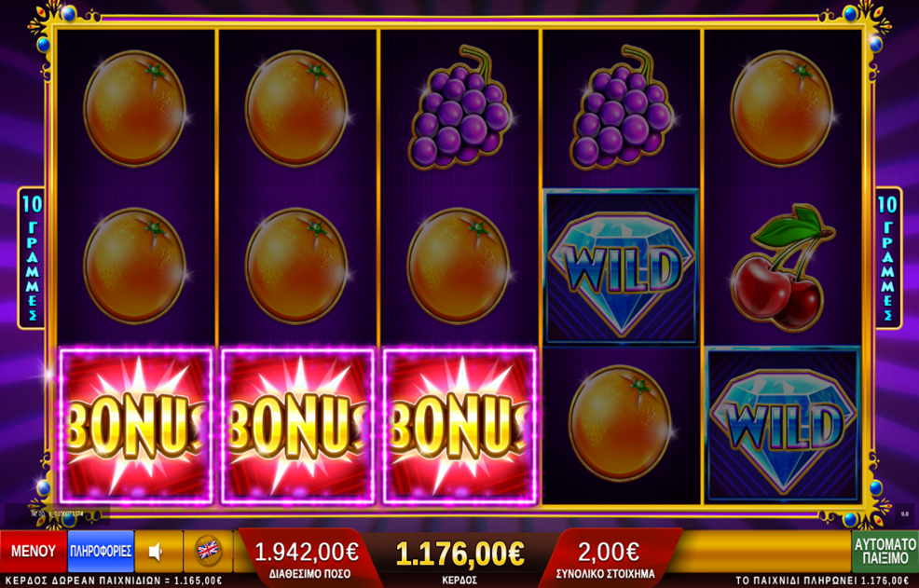Select the BONUS symbol on second reel
The width and height of the screenshot is (919, 588).
point(297,426)
